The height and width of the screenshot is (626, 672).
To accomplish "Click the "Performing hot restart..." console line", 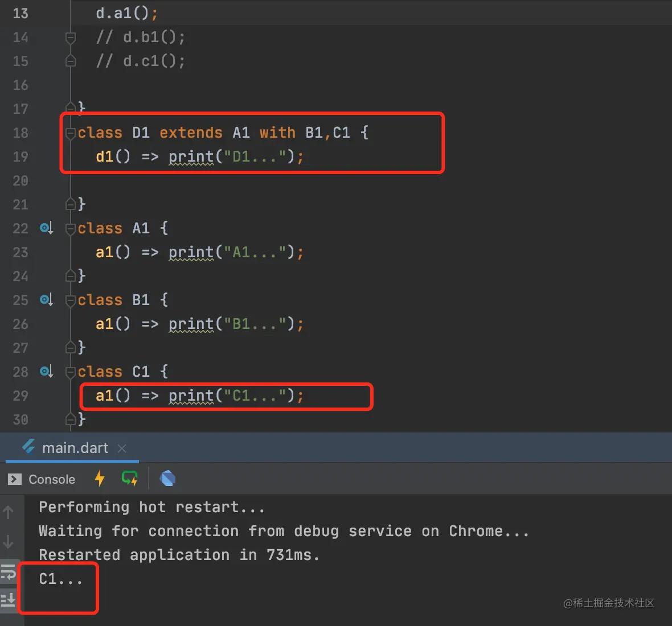I will (152, 508).
